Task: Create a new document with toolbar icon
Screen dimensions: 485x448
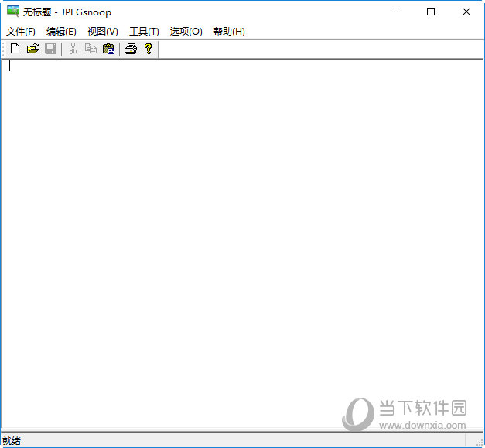Action: coord(15,49)
